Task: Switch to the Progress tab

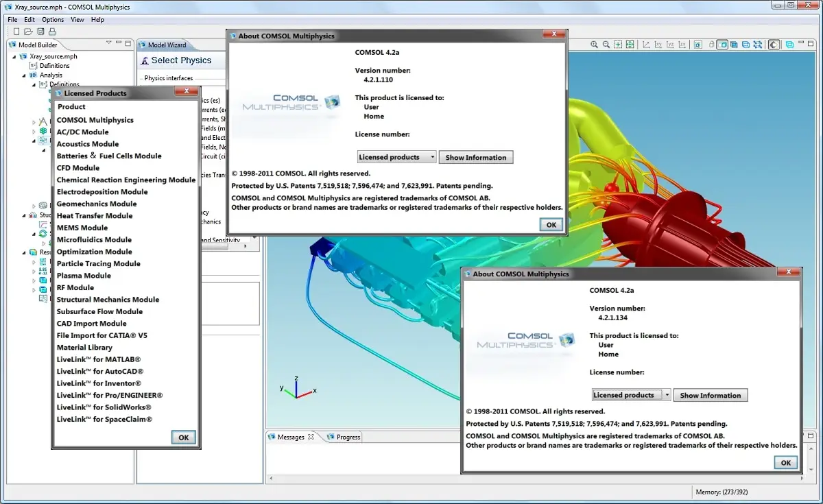Action: (x=343, y=437)
